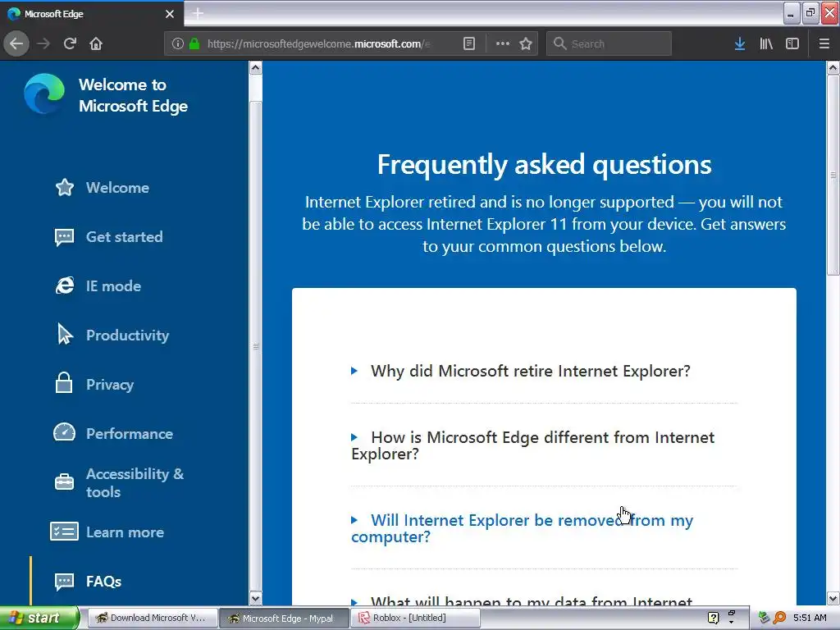Open the Productivity sidebar section
This screenshot has height=630, width=840.
point(112,336)
